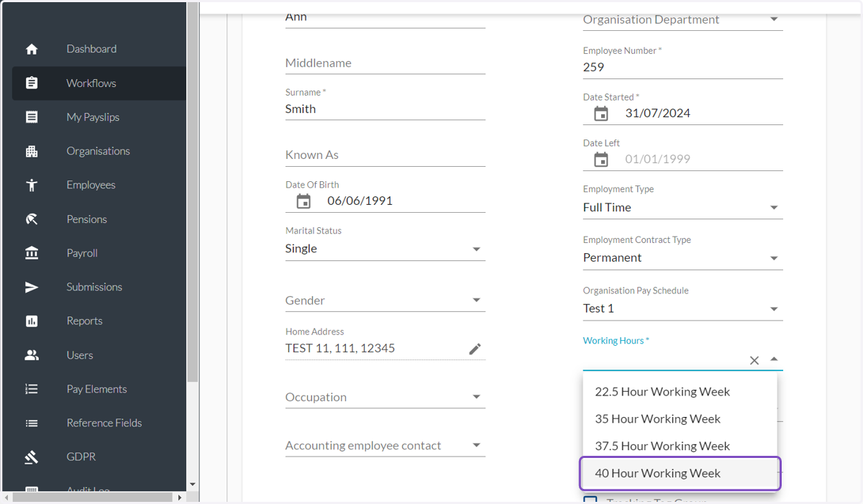Image resolution: width=863 pixels, height=504 pixels.
Task: Edit Home Address with the pencil icon
Action: click(x=475, y=349)
